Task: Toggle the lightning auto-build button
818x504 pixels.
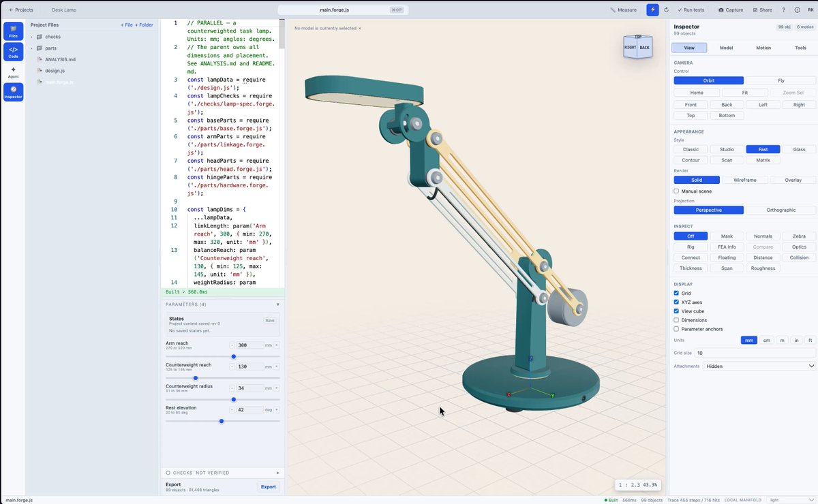Action: click(653, 10)
